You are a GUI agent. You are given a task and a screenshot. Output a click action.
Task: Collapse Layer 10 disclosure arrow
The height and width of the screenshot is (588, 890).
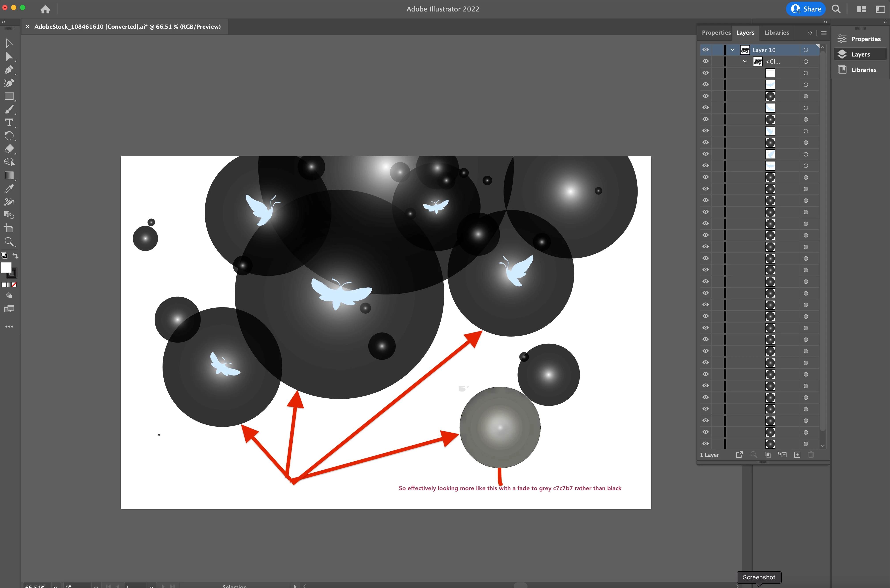(x=732, y=50)
